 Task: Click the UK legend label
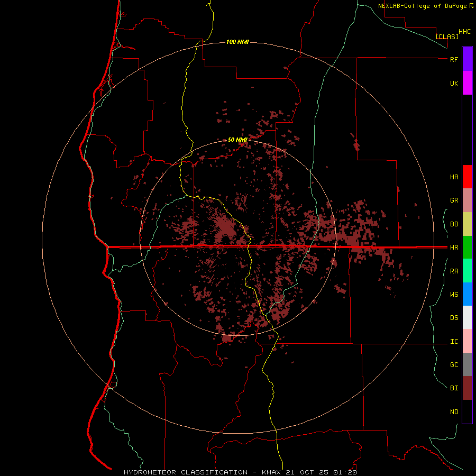point(454,83)
